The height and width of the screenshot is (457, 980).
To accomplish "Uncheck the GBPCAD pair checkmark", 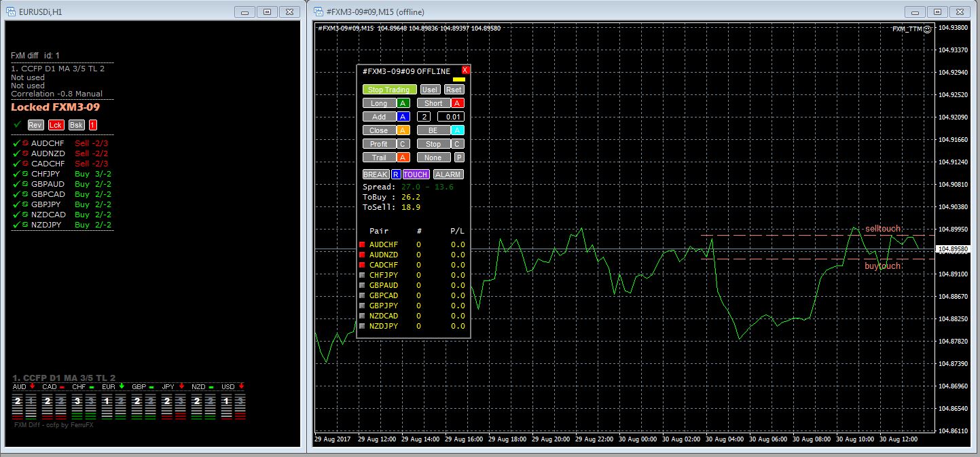I will tap(16, 194).
